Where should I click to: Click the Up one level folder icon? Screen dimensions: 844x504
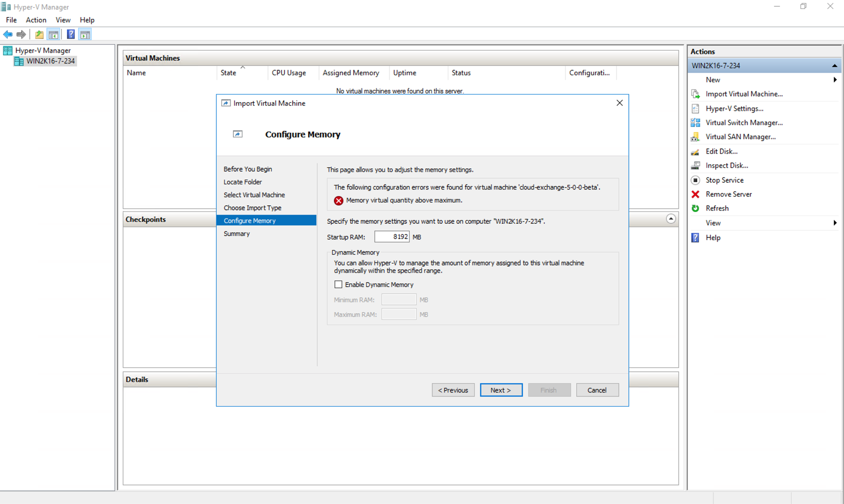click(x=39, y=35)
